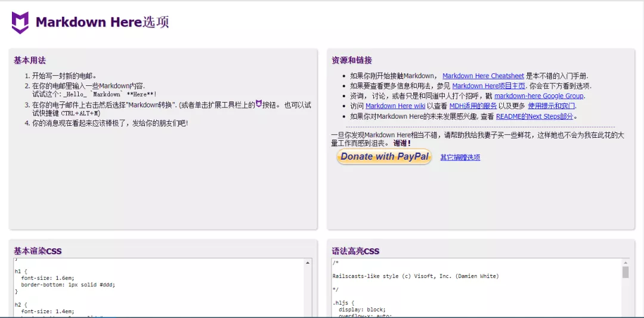Viewport: 644px width, 318px height.
Task: Click the Donate with PayPal button
Action: click(x=384, y=156)
